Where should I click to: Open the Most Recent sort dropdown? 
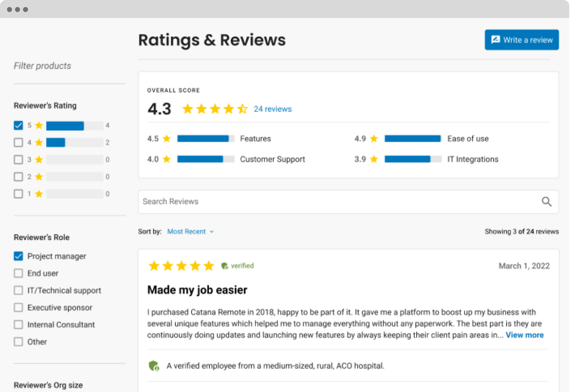pos(187,232)
